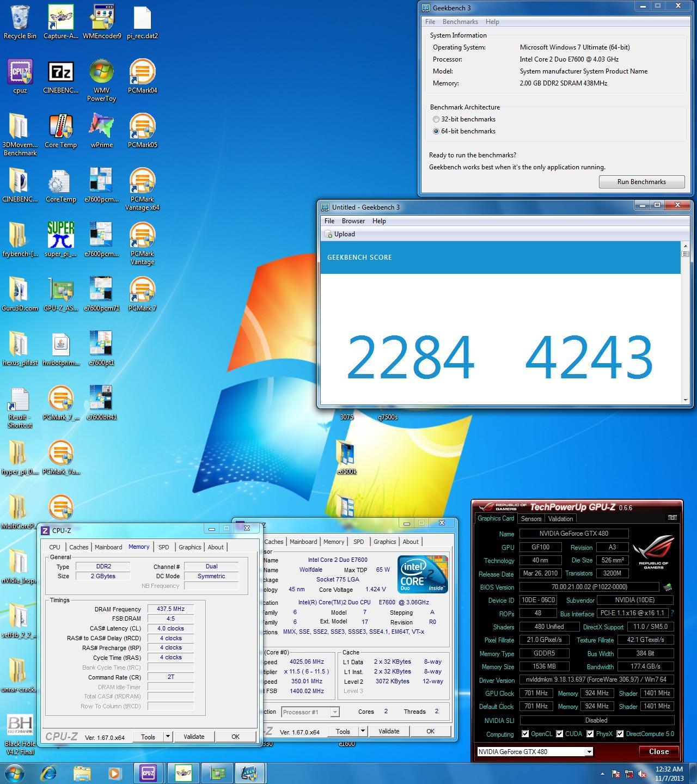This screenshot has width=697, height=784.
Task: Click OK in the right CPU-Z window
Action: coord(430,731)
